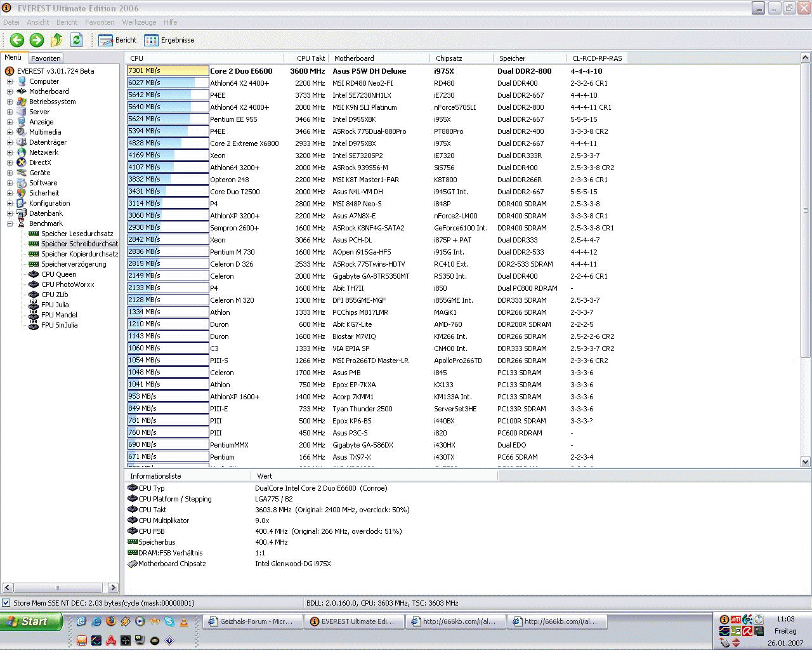This screenshot has width=812, height=650.
Task: Expand the Datenträger tree node
Action: pyautogui.click(x=10, y=142)
